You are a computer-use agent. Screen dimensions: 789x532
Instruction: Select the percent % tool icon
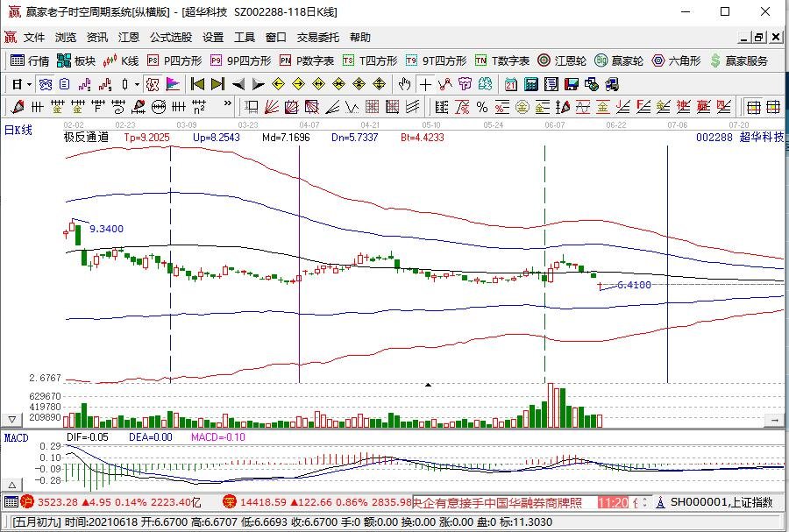(x=482, y=106)
